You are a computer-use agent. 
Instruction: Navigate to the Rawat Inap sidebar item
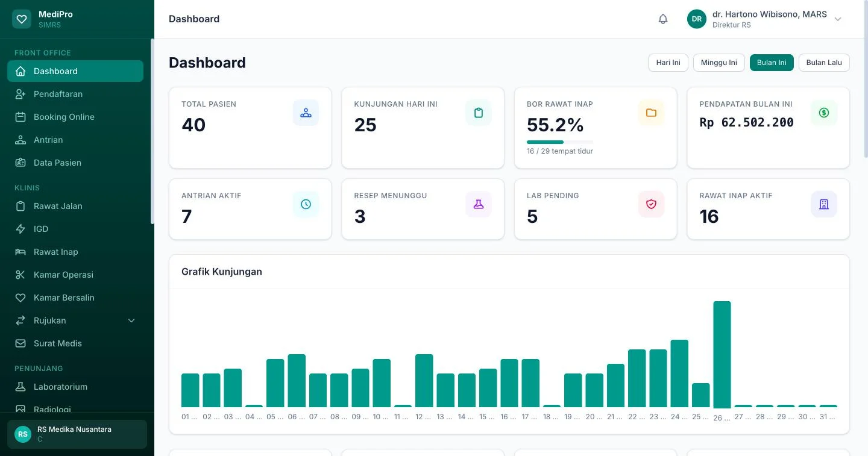[x=75, y=252]
